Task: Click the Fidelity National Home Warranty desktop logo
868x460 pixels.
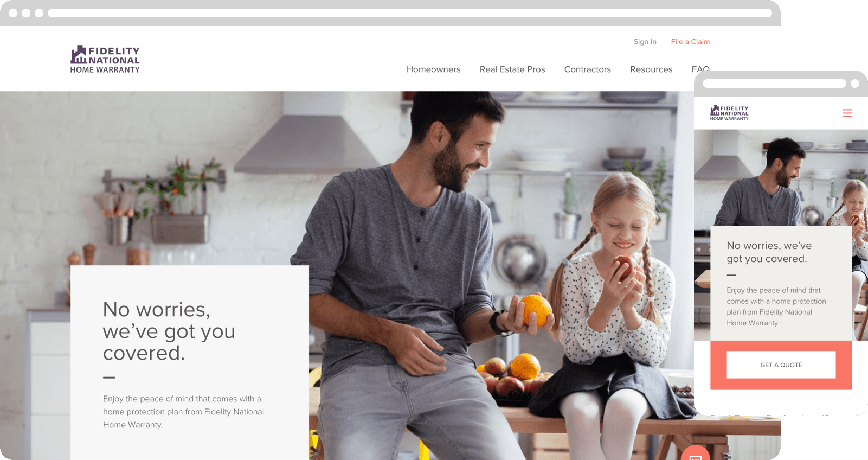Action: (x=105, y=59)
